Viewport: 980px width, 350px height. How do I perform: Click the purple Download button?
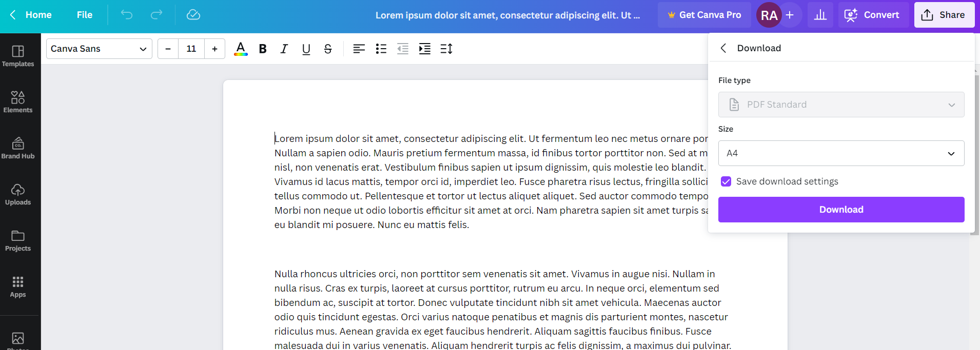point(841,210)
